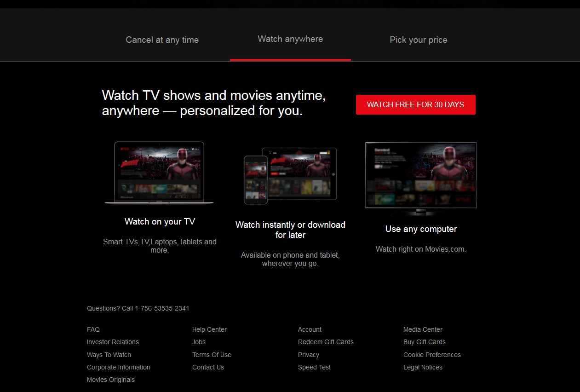Go to Account link
Screen dimensions: 580x392
(x=310, y=329)
